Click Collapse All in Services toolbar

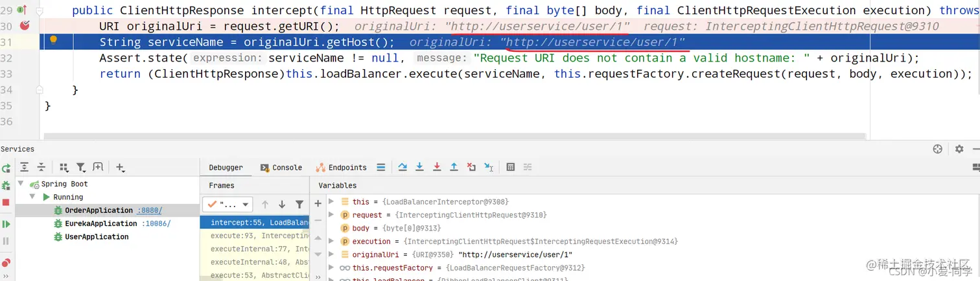[x=41, y=167]
